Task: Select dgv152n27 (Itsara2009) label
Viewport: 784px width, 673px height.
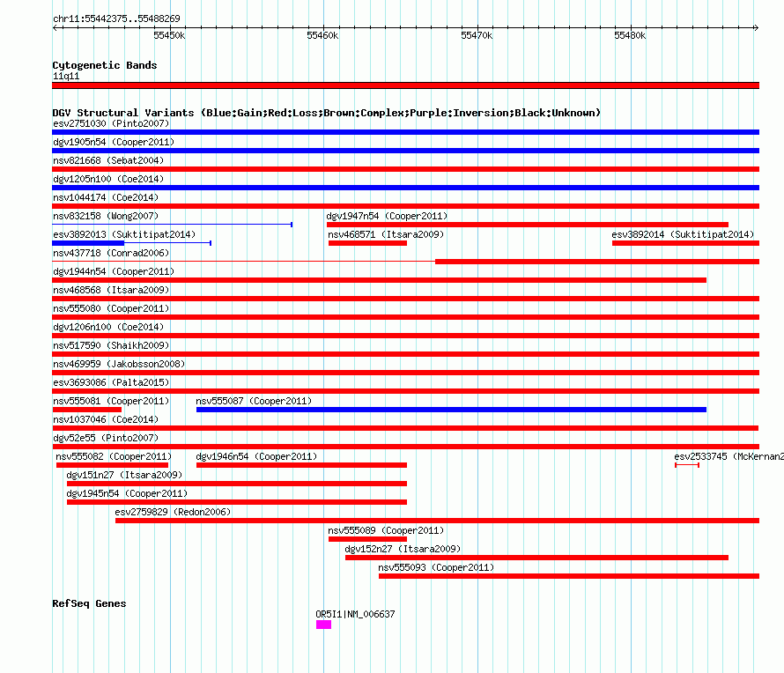Action: tap(403, 549)
